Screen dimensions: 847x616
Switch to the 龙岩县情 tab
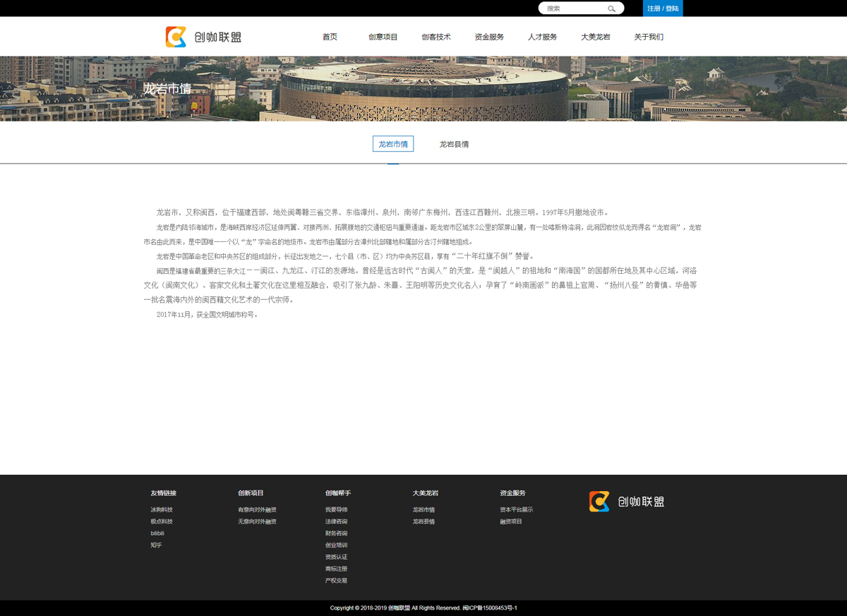coord(454,144)
